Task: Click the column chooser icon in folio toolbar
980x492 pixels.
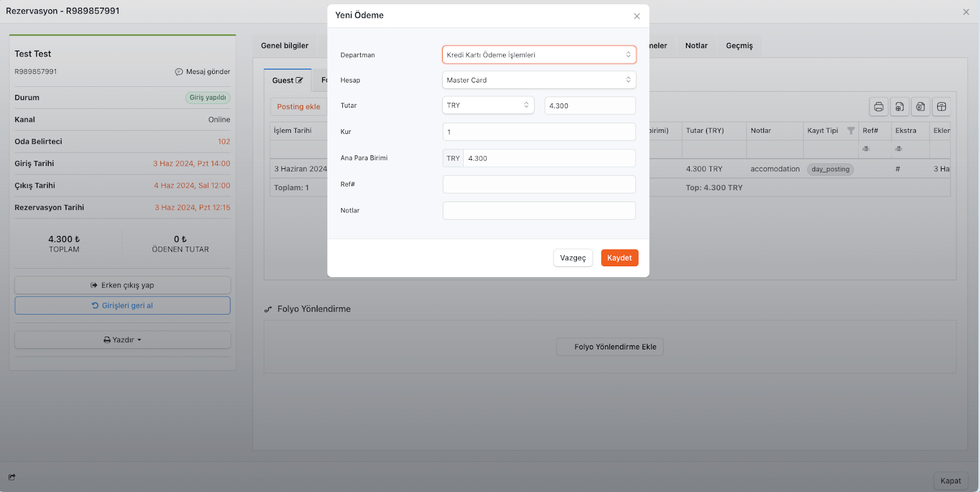Action: click(x=941, y=107)
